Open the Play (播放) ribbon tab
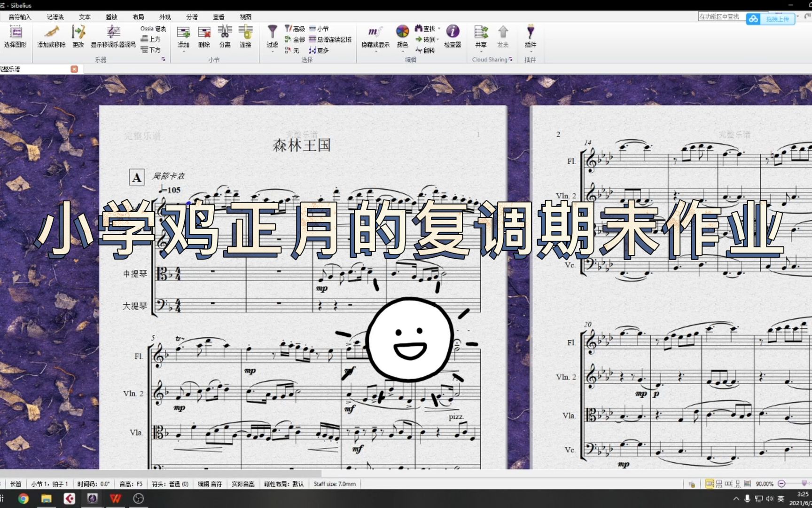 111,17
